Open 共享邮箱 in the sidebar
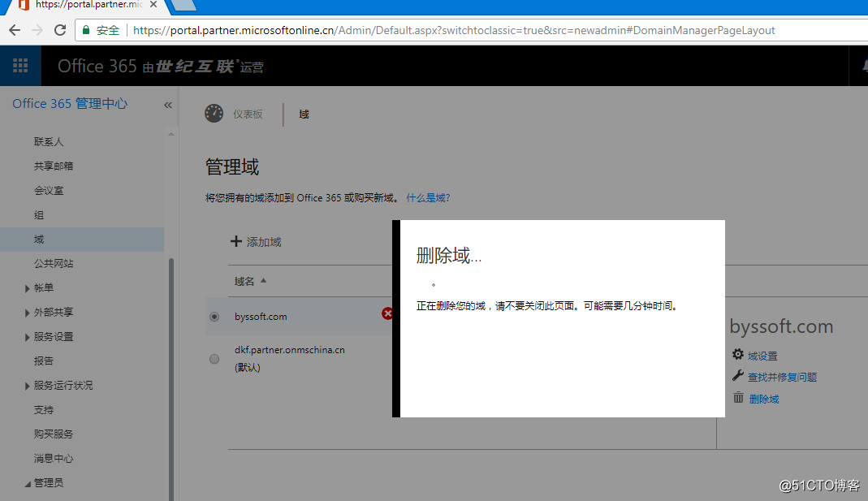 54,166
